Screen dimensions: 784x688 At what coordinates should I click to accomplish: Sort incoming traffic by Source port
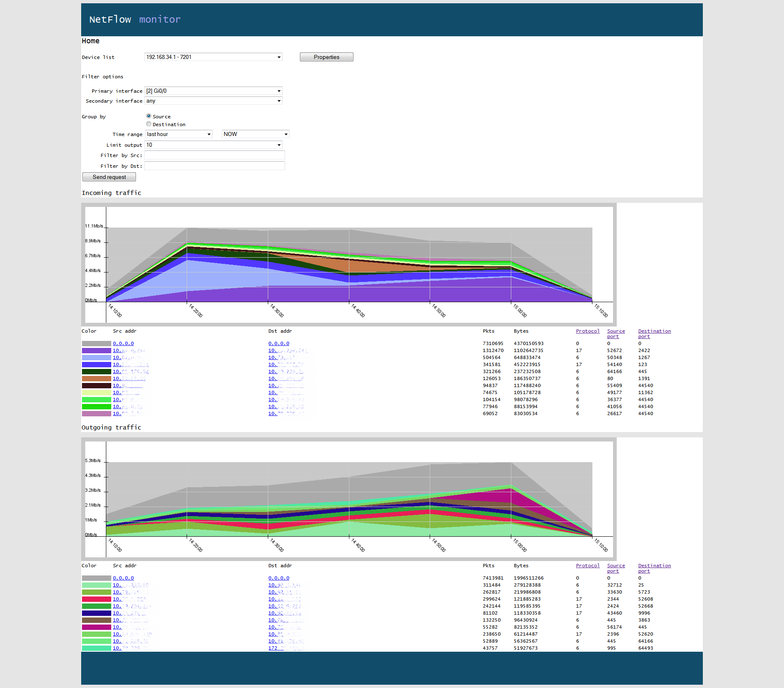click(615, 333)
